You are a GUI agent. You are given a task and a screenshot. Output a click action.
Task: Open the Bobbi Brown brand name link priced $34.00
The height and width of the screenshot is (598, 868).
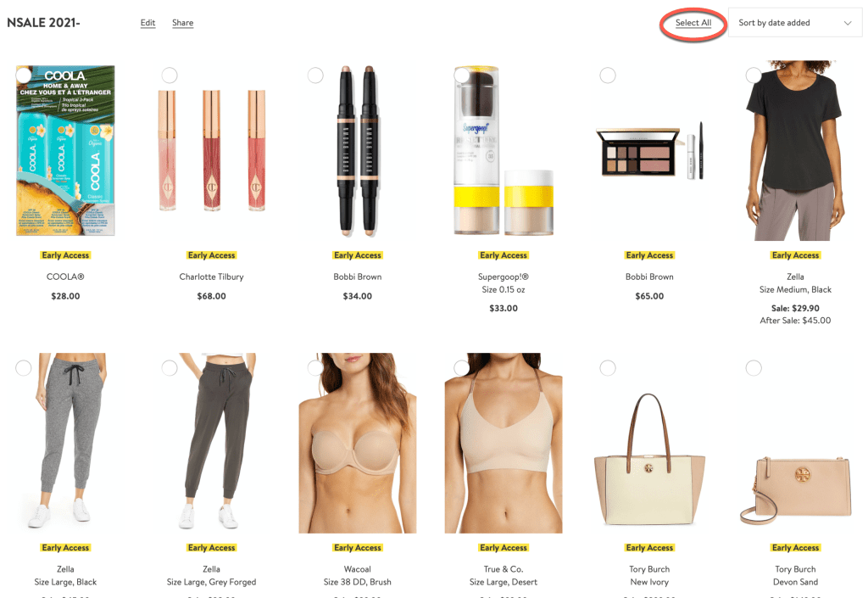[358, 277]
